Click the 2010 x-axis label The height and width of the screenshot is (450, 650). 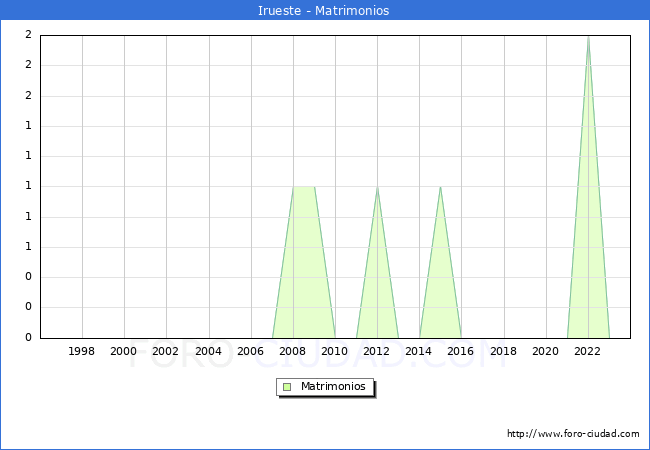coord(335,352)
